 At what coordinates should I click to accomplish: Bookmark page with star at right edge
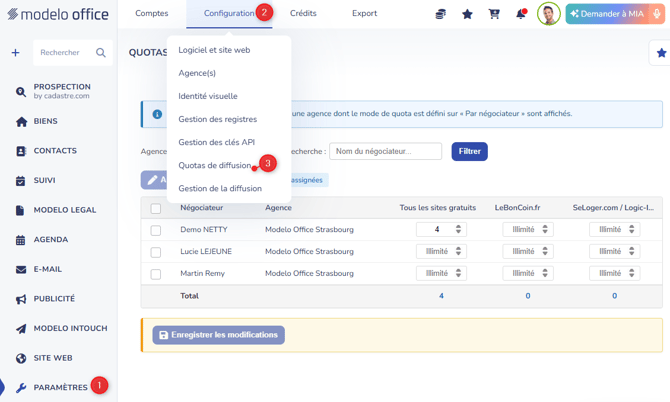(661, 53)
